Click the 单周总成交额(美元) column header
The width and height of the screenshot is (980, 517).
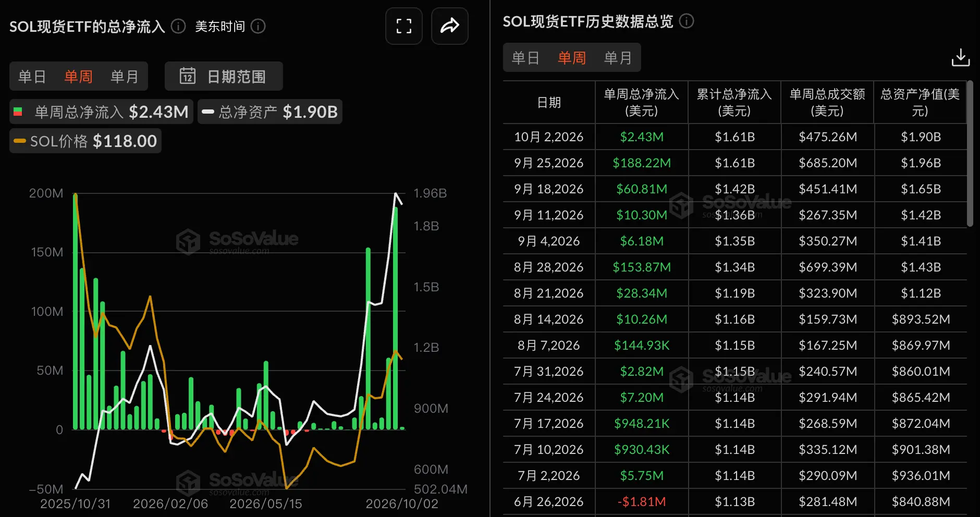click(827, 102)
